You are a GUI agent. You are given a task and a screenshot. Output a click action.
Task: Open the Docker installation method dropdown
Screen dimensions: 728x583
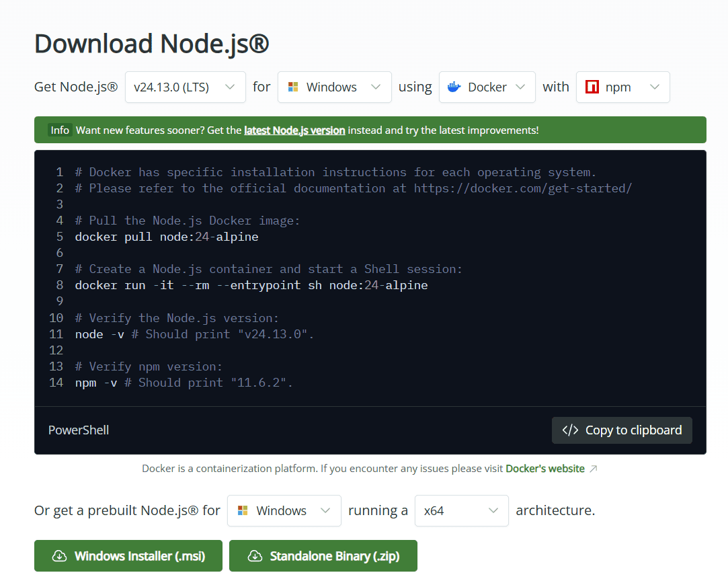[x=487, y=87]
